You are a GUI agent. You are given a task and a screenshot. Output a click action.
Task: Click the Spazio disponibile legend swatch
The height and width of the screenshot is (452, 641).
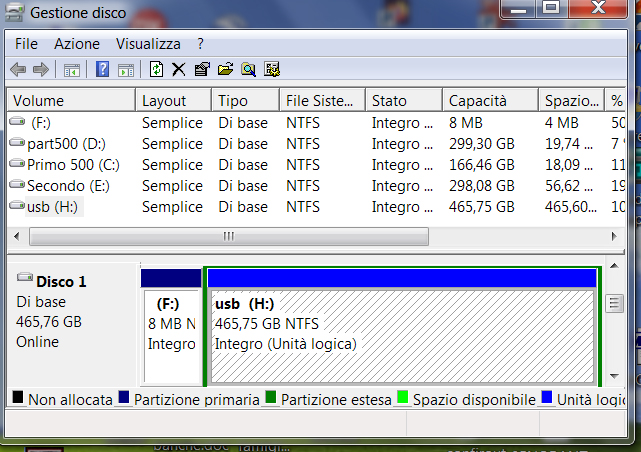click(403, 397)
